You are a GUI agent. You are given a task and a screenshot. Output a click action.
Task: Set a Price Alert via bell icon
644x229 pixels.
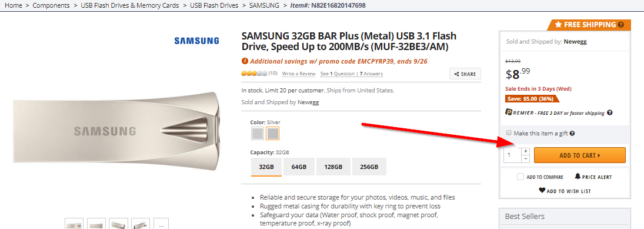578,177
